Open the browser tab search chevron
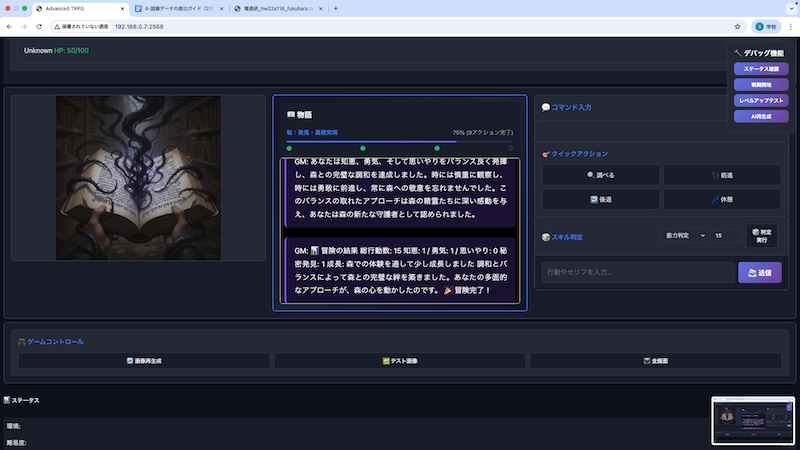 (x=792, y=9)
